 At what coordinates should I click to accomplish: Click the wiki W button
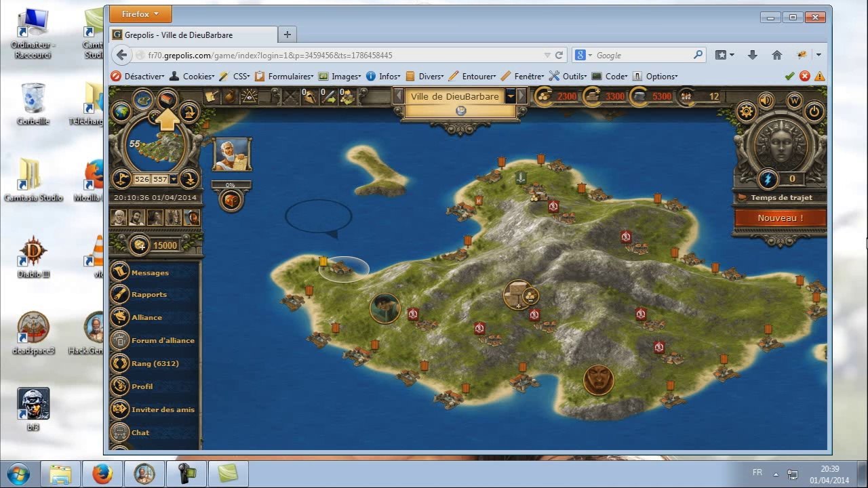tap(795, 100)
